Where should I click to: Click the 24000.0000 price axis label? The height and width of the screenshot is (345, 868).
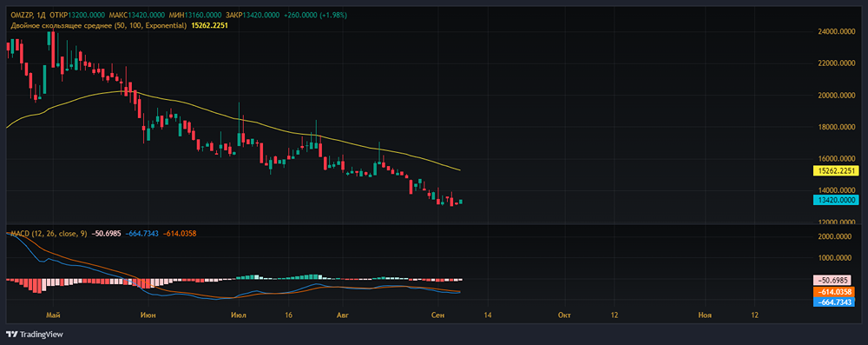tap(837, 31)
